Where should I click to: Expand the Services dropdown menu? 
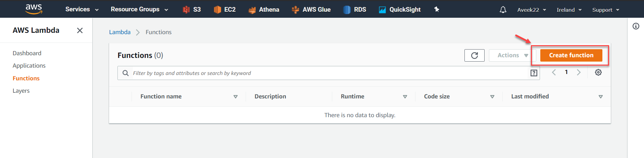tap(82, 9)
